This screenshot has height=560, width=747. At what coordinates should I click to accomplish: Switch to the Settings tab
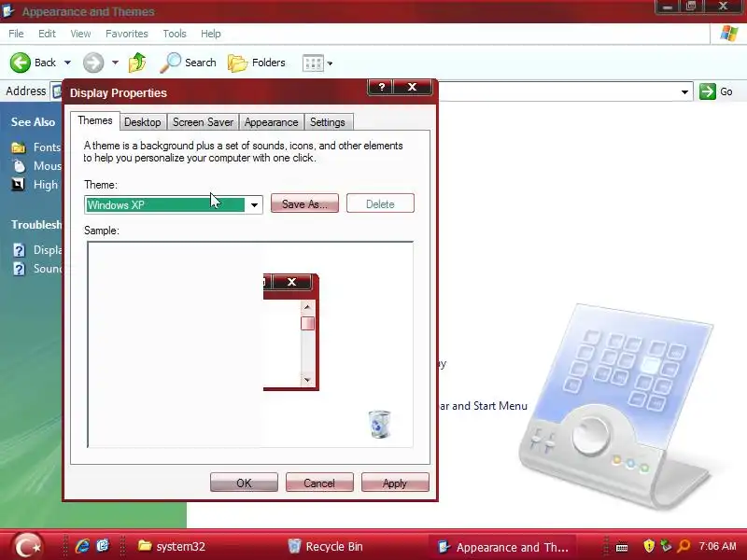[x=328, y=122]
